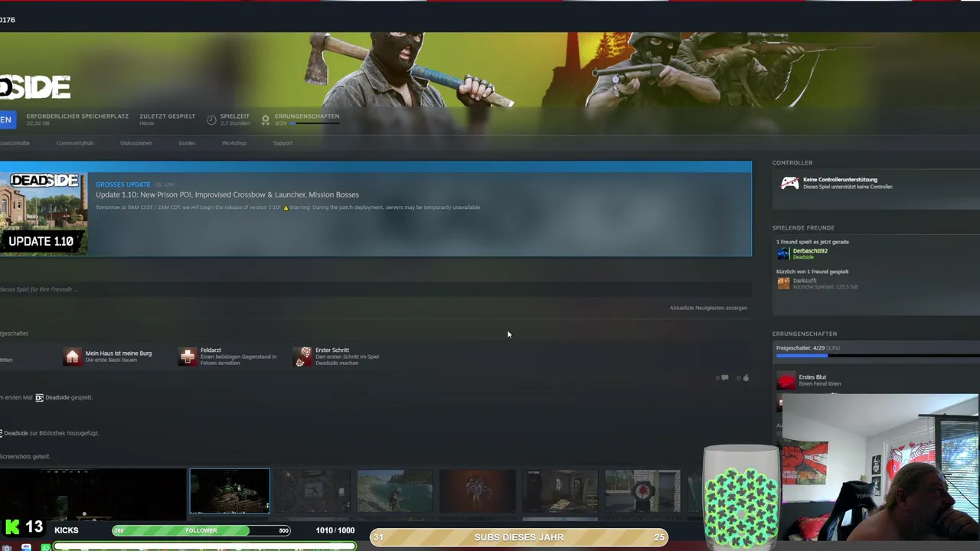The height and width of the screenshot is (551, 980).
Task: Open the Diskussionen tab
Action: pos(136,143)
